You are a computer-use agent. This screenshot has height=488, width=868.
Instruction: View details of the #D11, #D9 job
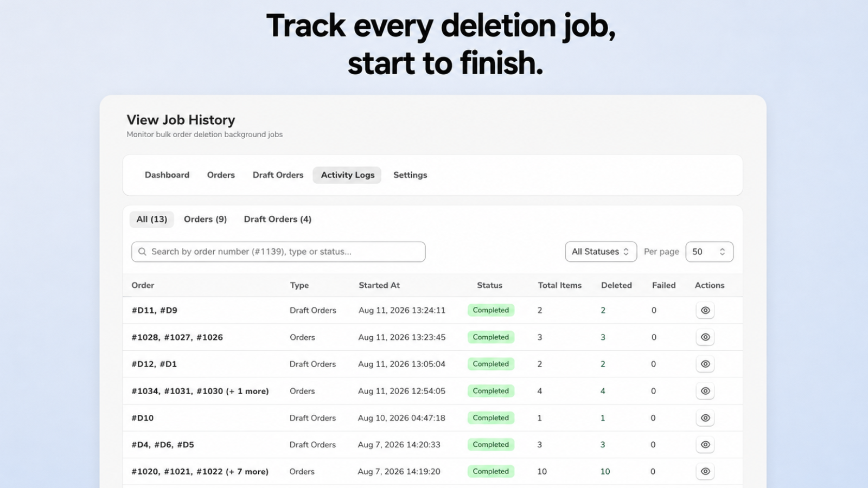click(x=705, y=310)
